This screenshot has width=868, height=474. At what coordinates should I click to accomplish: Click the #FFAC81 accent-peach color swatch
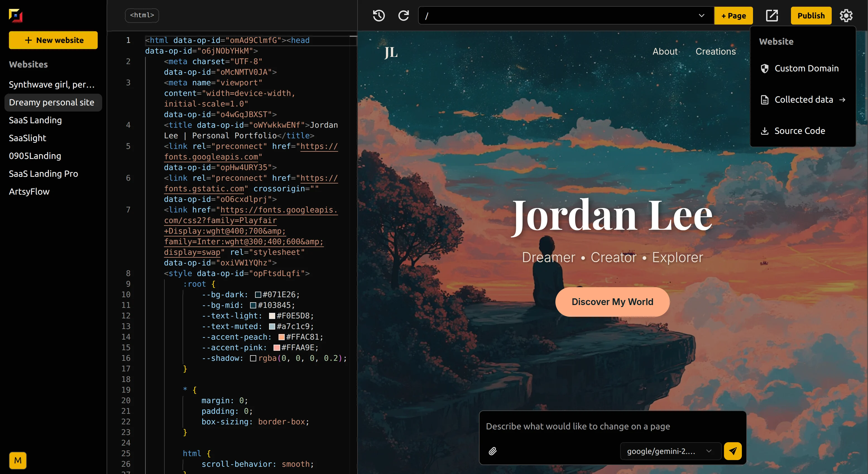(281, 337)
